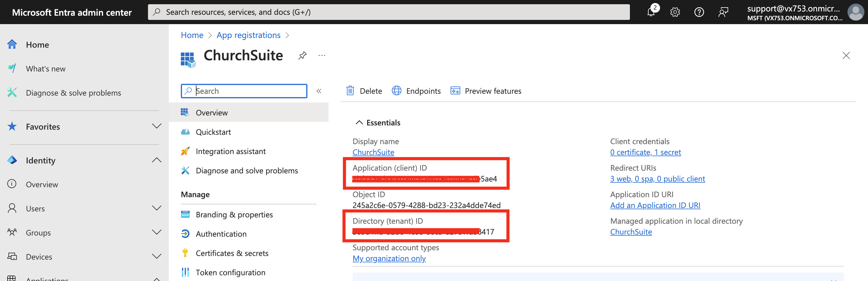
Task: Click Diagnose & solve problems wrench icon
Action: [x=12, y=92]
